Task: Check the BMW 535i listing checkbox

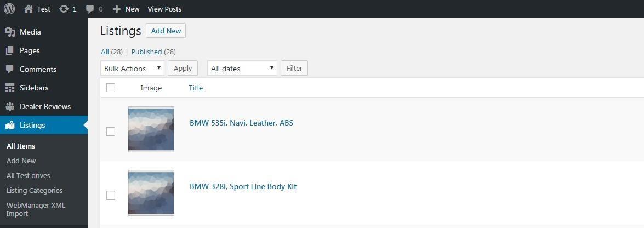Action: tap(111, 132)
